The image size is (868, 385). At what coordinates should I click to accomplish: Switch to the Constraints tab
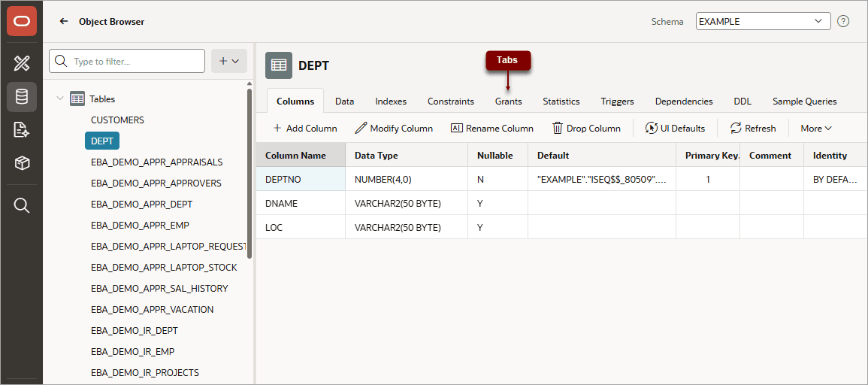[451, 102]
